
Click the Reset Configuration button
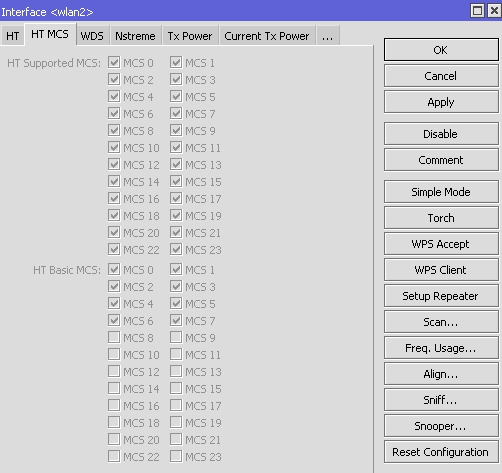[441, 452]
